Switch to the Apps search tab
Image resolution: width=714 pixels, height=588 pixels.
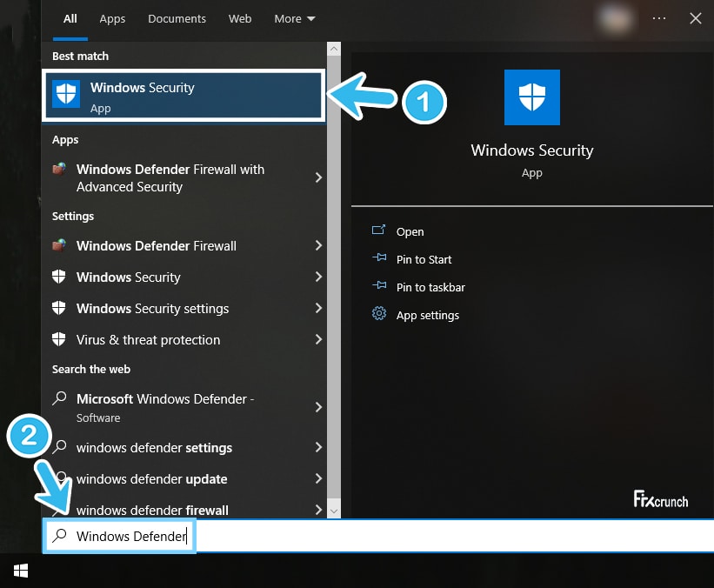tap(112, 18)
